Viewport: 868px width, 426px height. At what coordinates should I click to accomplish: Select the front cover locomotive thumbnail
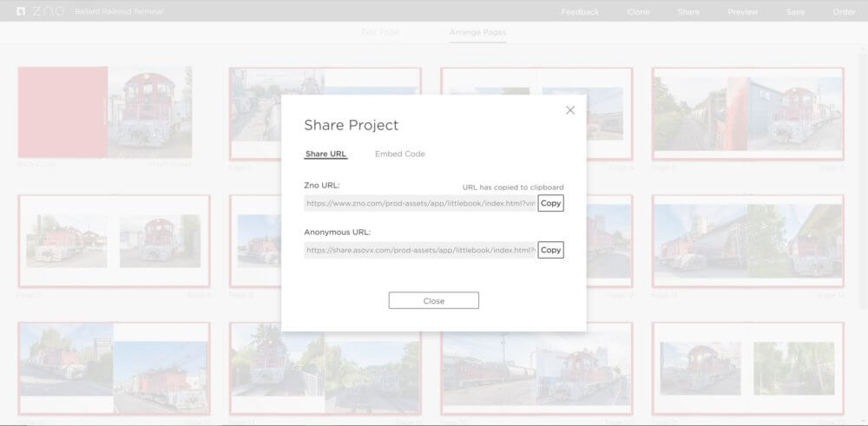click(149, 112)
